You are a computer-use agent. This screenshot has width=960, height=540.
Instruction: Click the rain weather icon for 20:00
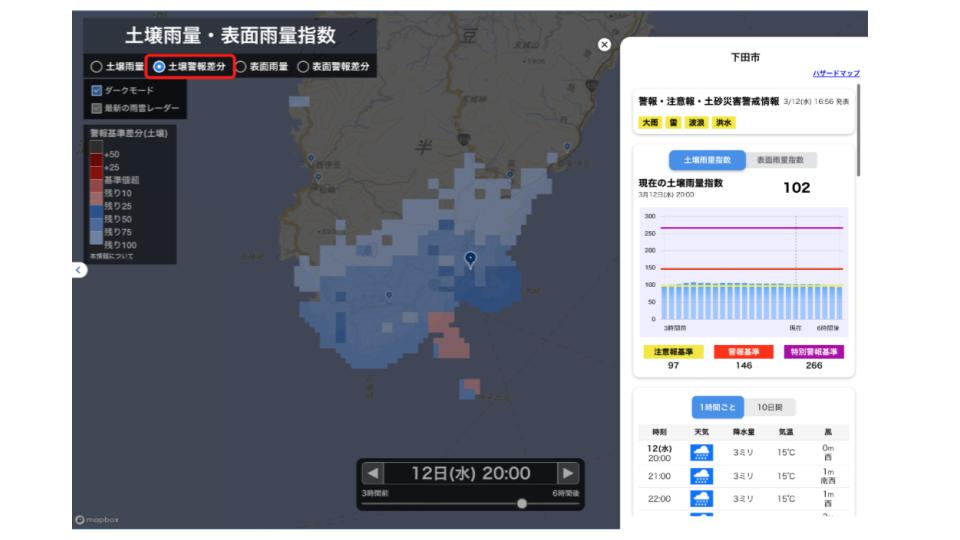[x=702, y=453]
